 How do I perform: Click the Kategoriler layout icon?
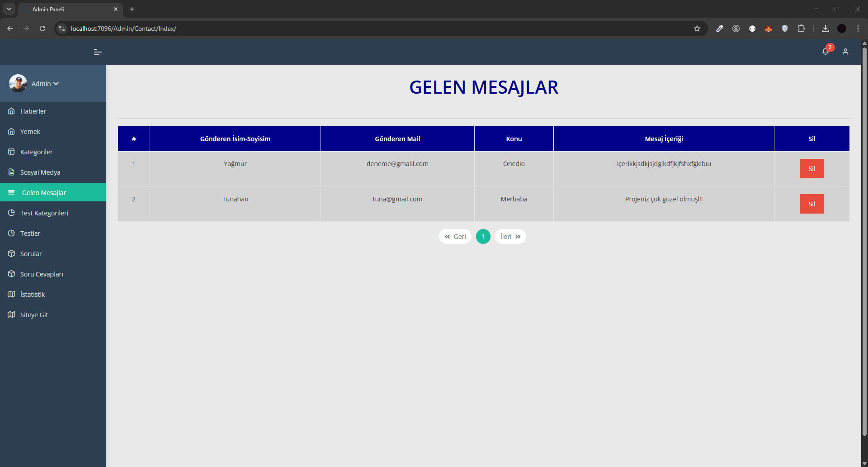click(12, 152)
